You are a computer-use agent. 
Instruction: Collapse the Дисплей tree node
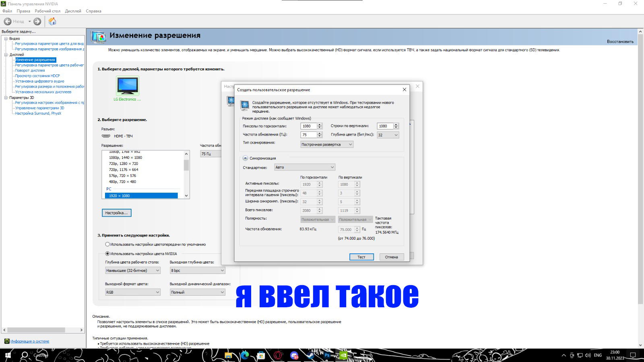[6, 55]
